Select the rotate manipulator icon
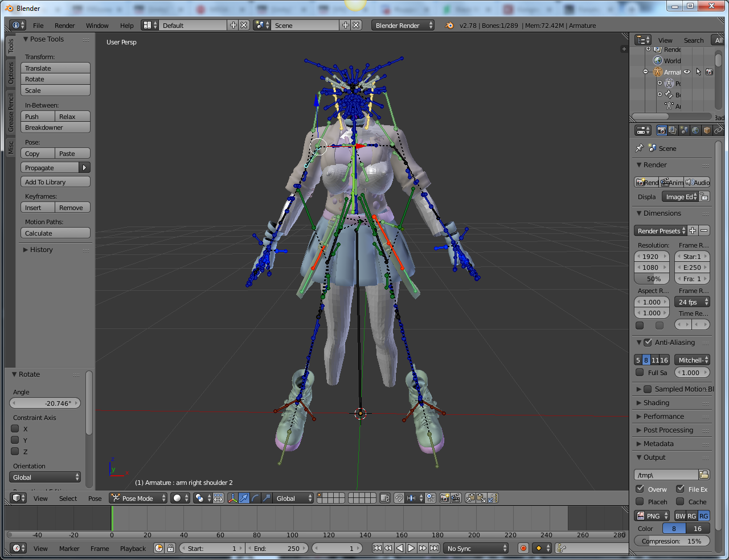Image resolution: width=729 pixels, height=560 pixels. (255, 498)
